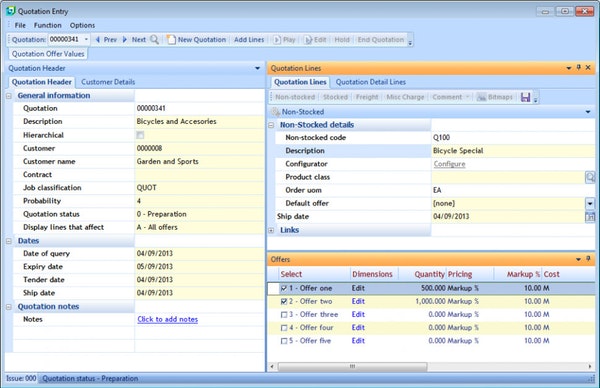Click the 'Click to add notes' link
Image resolution: width=600 pixels, height=388 pixels.
pos(168,319)
